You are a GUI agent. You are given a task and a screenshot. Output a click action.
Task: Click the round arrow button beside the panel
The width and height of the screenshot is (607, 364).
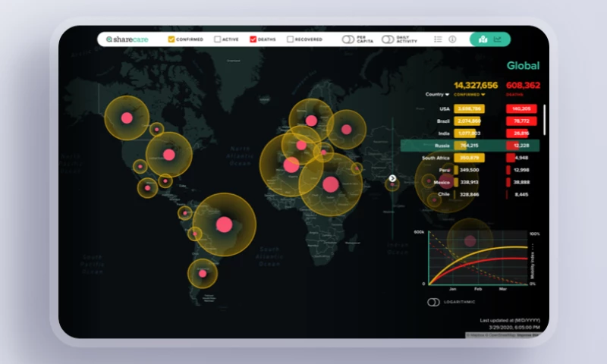pos(392,178)
